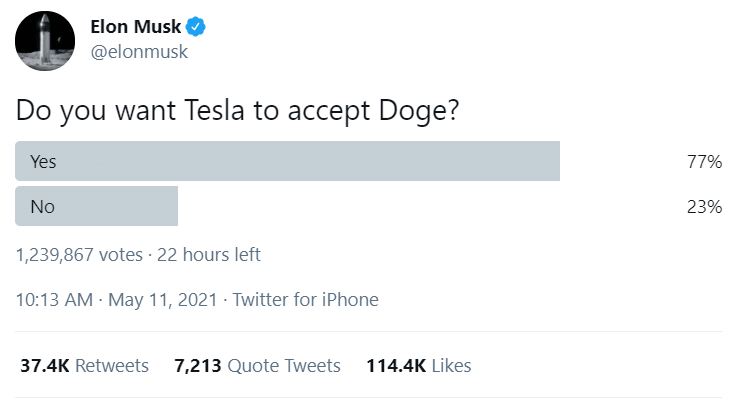The height and width of the screenshot is (400, 738).
Task: Open the May 11, 2021 date link
Action: 163,300
